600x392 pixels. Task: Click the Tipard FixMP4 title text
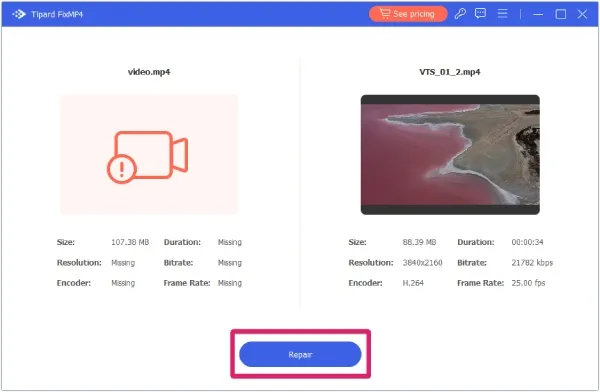[57, 15]
